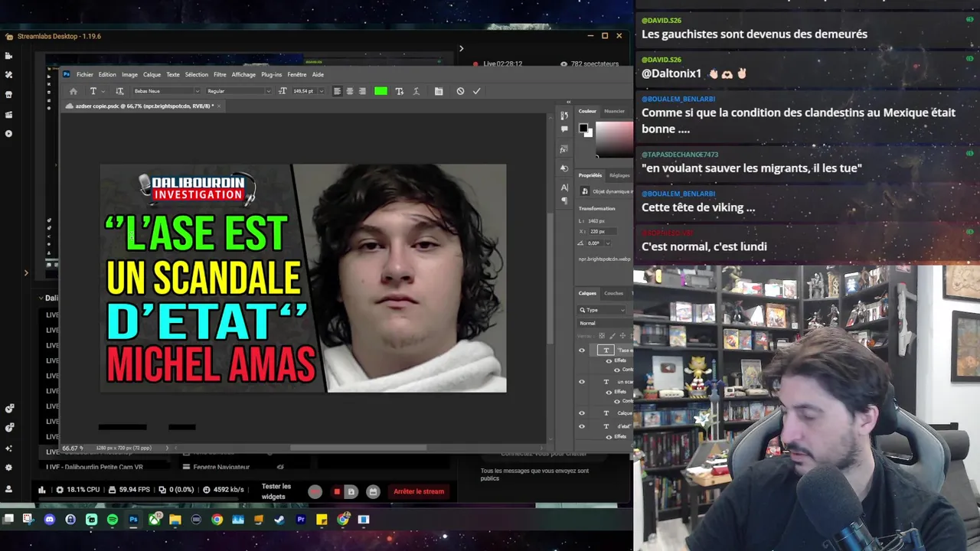Toggle Effets visibility under "l'ase e" layer
This screenshot has height=551, width=980.
click(609, 360)
